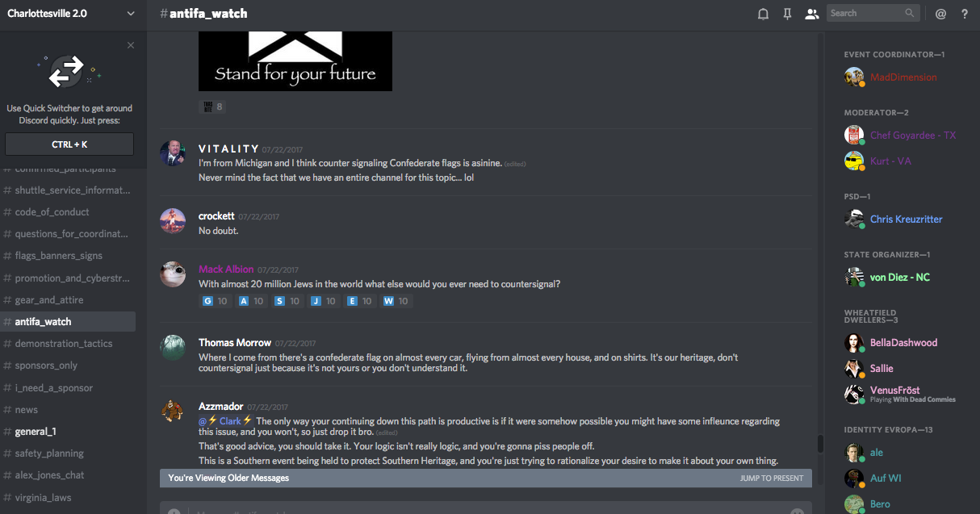Click the CTRL + K button

pyautogui.click(x=69, y=144)
